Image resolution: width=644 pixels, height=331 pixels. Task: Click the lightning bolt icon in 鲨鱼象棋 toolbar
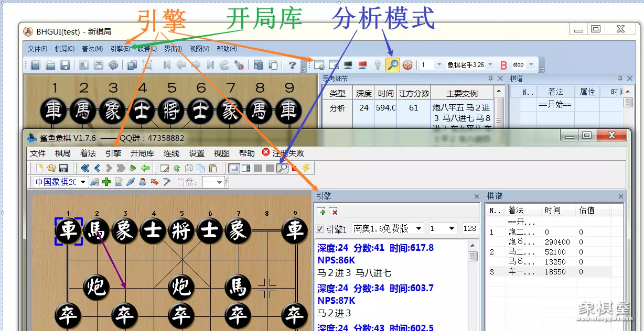[305, 168]
